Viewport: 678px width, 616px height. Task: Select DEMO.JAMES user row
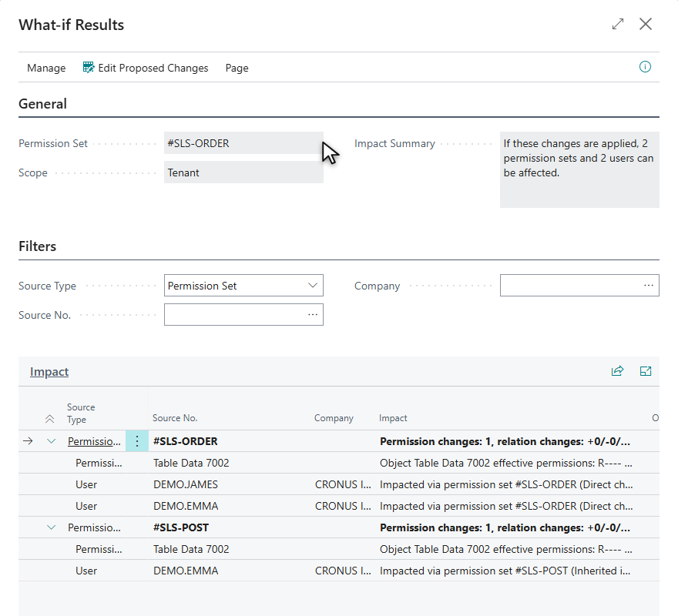pyautogui.click(x=338, y=484)
